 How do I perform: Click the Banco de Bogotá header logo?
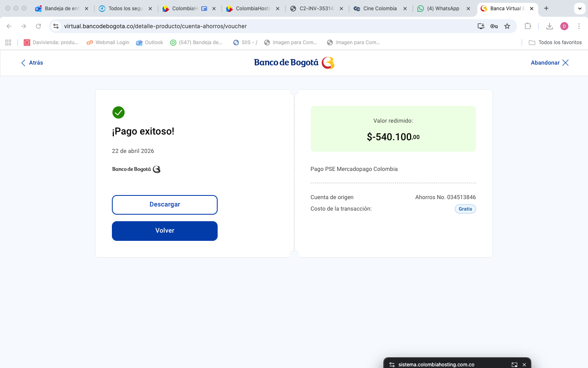pyautogui.click(x=294, y=63)
